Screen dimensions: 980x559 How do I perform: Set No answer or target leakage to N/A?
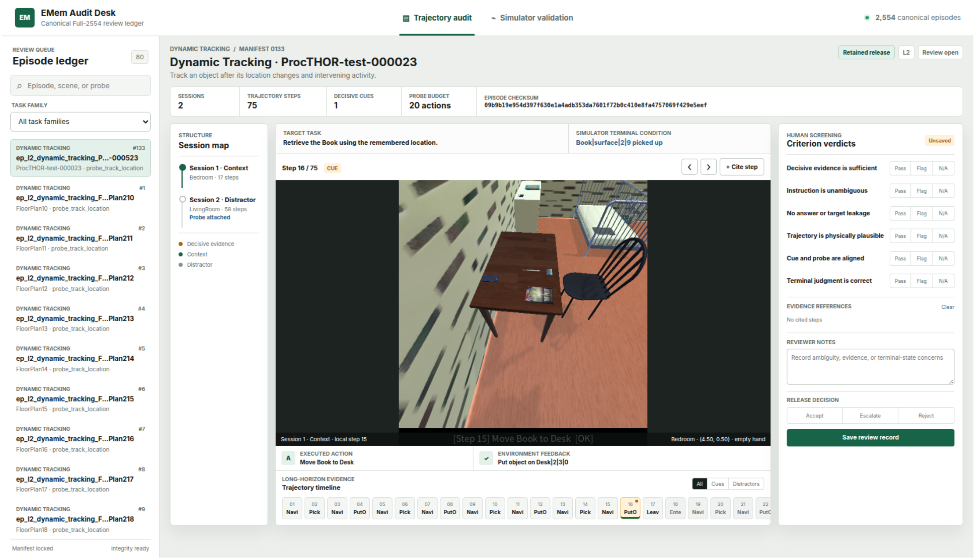tap(943, 214)
